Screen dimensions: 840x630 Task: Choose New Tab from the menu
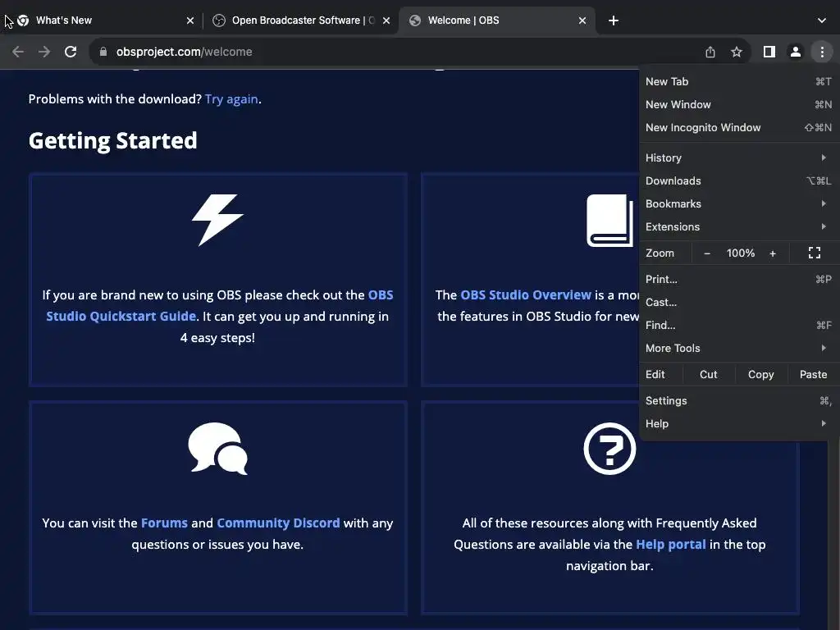(x=738, y=81)
